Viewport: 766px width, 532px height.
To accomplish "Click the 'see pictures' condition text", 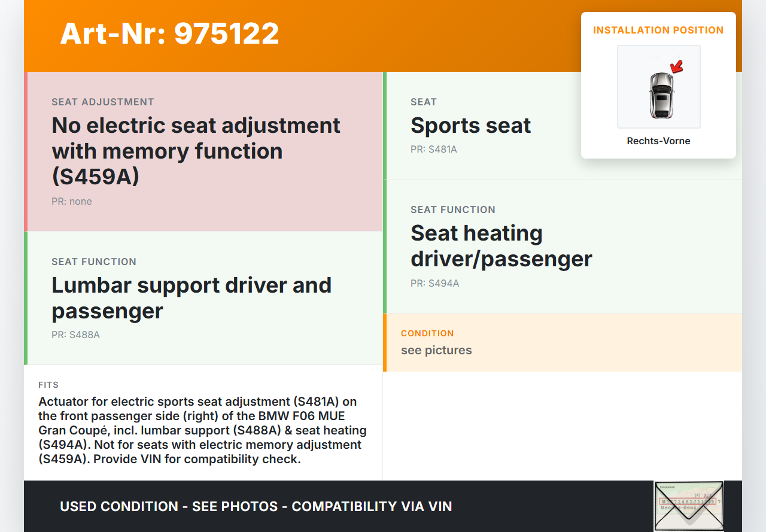I will point(436,350).
